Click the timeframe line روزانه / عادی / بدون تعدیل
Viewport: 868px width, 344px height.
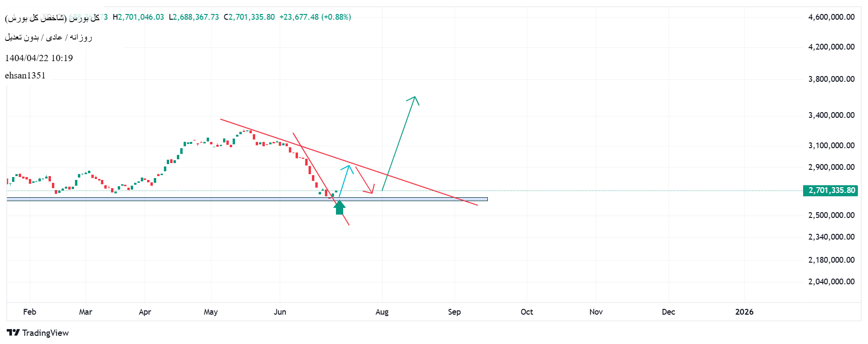click(49, 38)
